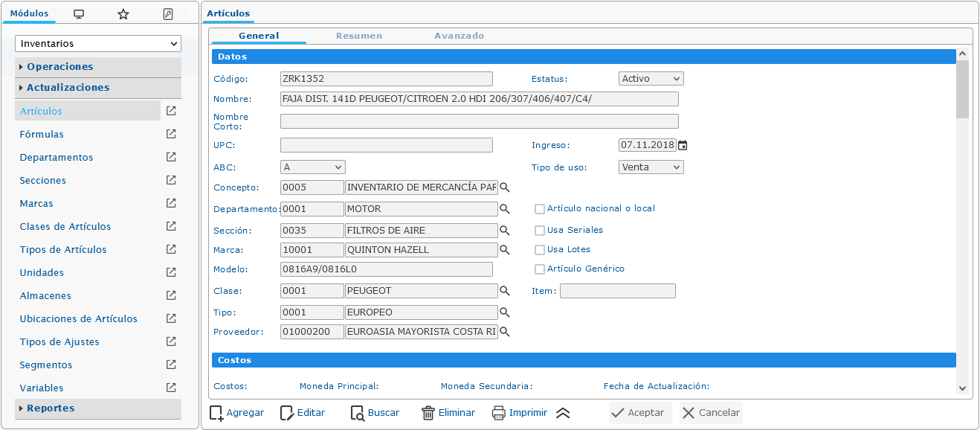This screenshot has width=980, height=430.
Task: Search Proveedor with magnifier icon
Action: 505,332
